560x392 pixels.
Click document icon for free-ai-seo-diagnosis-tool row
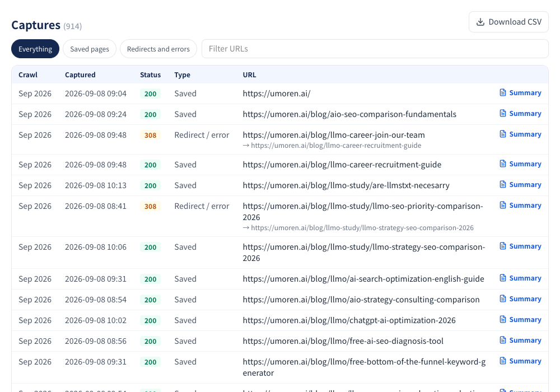coord(503,340)
